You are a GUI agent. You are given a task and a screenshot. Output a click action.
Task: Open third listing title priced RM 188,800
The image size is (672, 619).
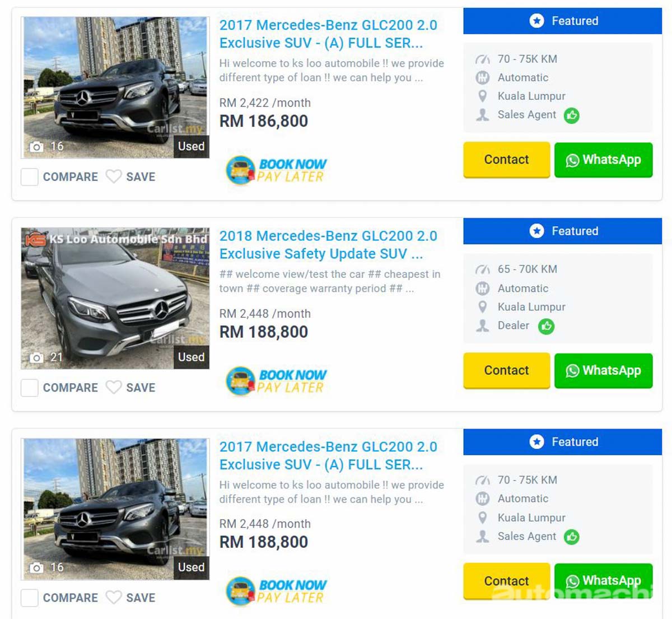[328, 455]
